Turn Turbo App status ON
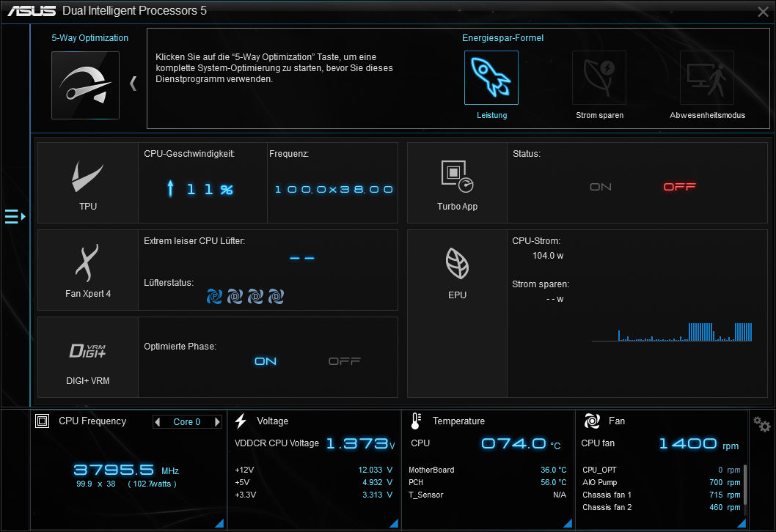Screen dimensions: 776x532 600,187
